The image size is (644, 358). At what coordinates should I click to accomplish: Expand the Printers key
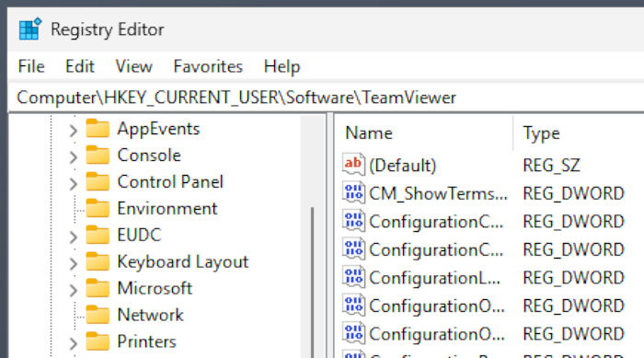[x=73, y=342]
